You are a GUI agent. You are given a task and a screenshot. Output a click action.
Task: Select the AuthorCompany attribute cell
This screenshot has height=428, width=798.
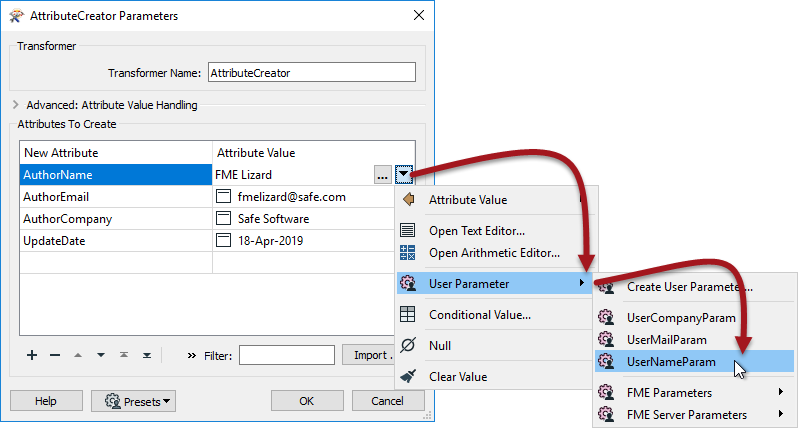[116, 218]
